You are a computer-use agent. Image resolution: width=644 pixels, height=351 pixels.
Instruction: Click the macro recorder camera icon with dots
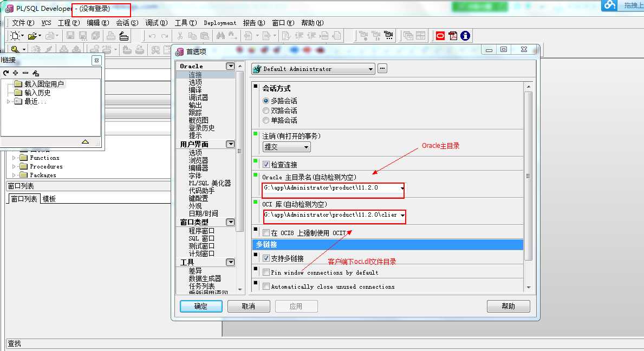(x=388, y=35)
